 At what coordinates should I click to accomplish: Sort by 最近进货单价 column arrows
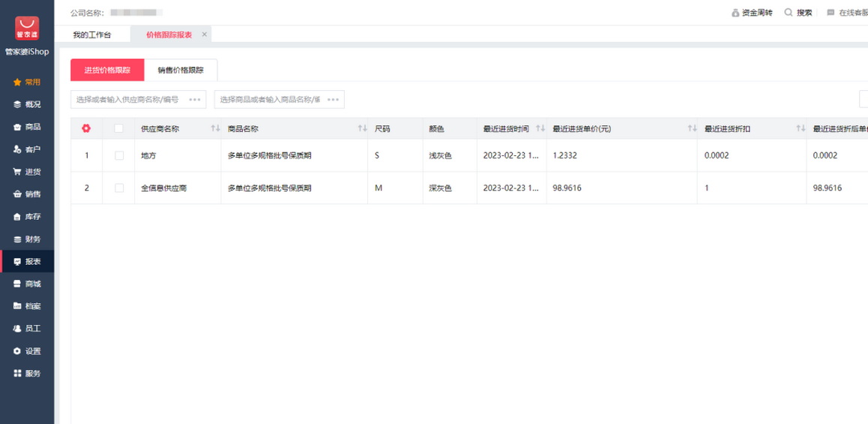(x=692, y=129)
